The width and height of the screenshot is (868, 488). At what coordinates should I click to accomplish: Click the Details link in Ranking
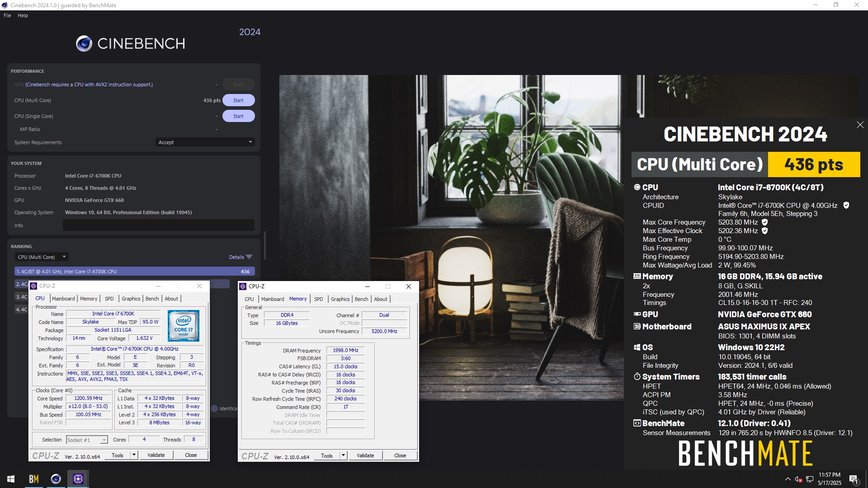point(236,257)
